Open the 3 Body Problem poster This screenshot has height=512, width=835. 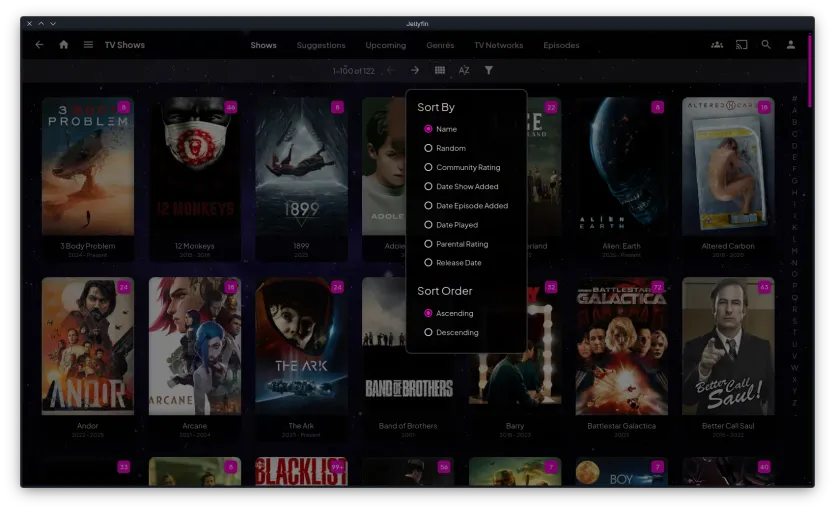click(88, 166)
